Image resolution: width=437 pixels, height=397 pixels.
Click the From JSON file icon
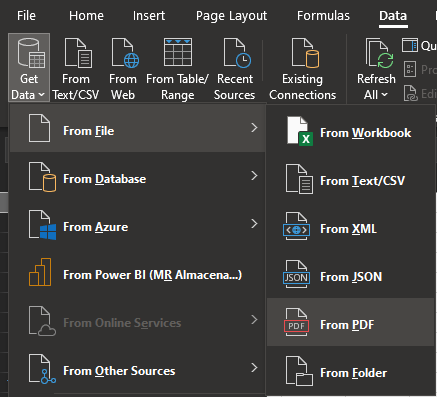pyautogui.click(x=296, y=274)
